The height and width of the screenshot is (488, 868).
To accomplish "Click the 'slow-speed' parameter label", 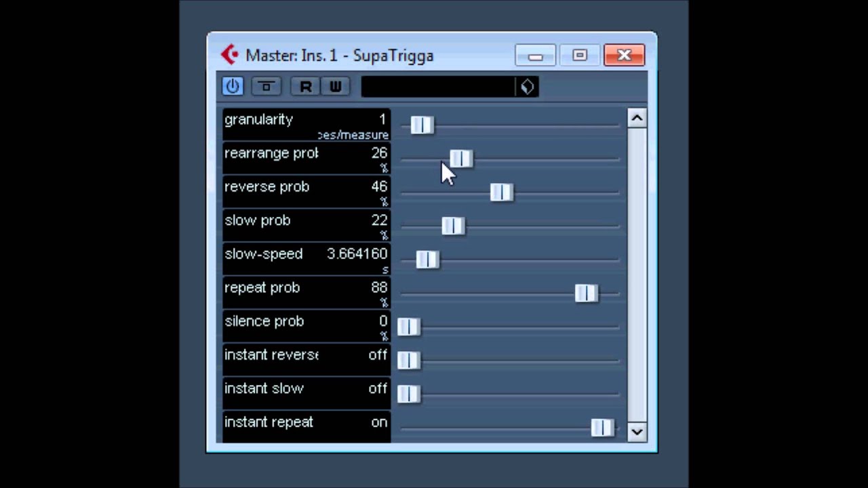I will pyautogui.click(x=263, y=254).
